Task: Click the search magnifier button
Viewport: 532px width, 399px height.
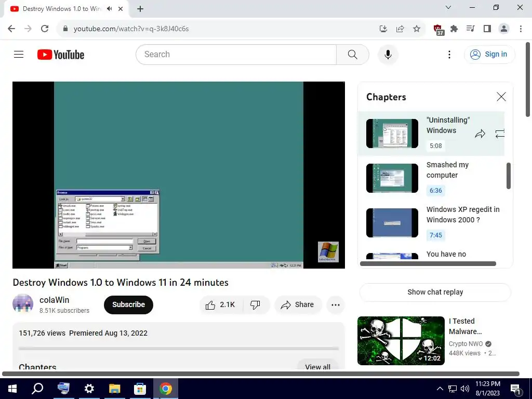Action: (353, 54)
